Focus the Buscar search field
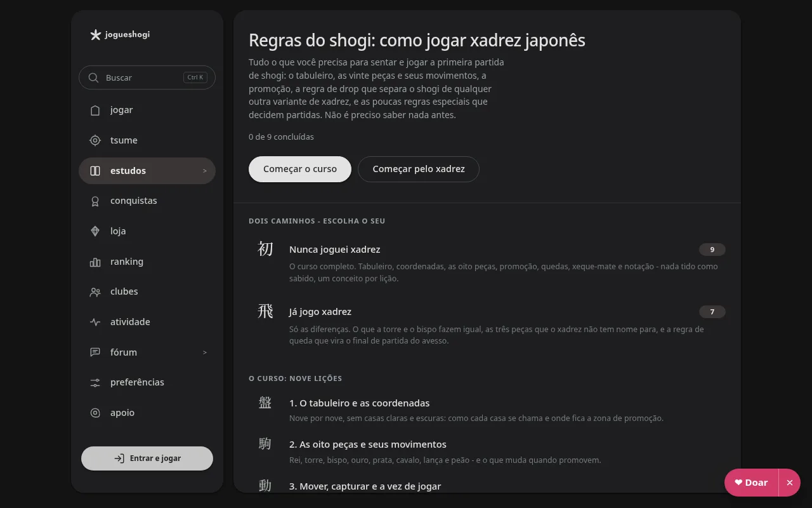Screen dimensions: 812x508 coord(147,77)
